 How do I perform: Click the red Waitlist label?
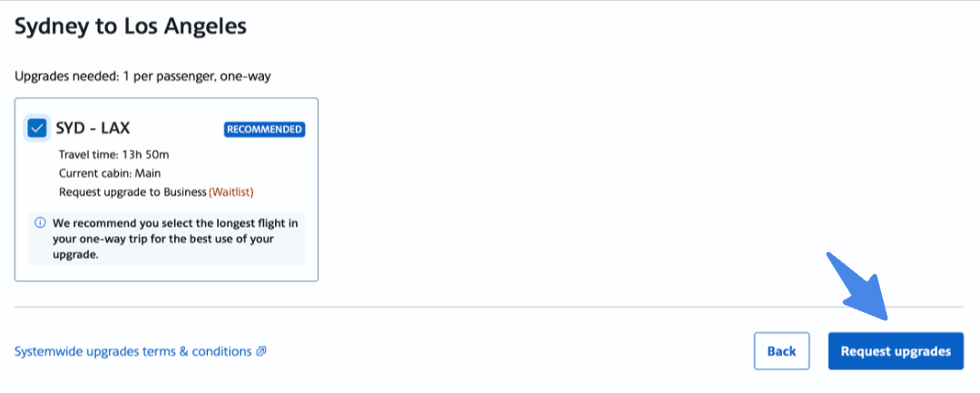231,192
